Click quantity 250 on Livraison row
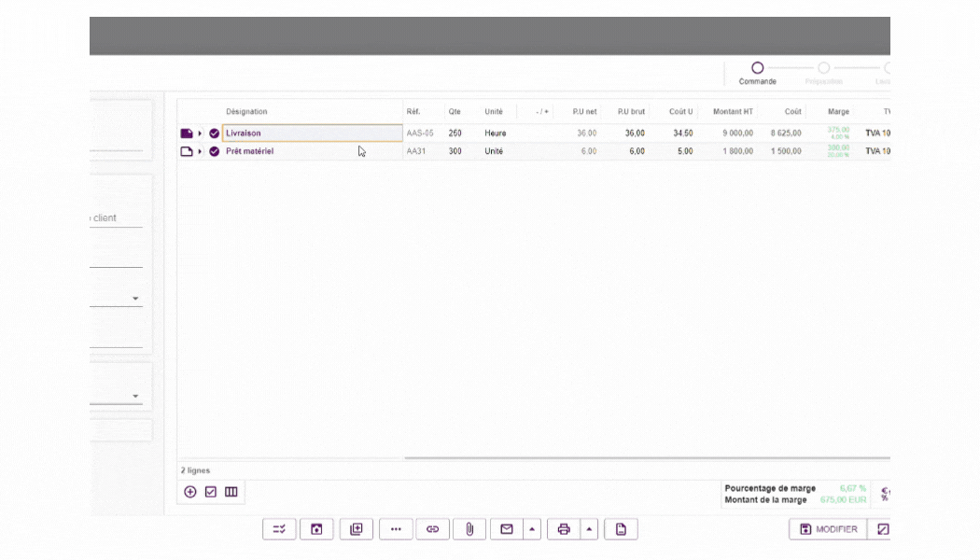The image size is (980, 560). coord(455,133)
